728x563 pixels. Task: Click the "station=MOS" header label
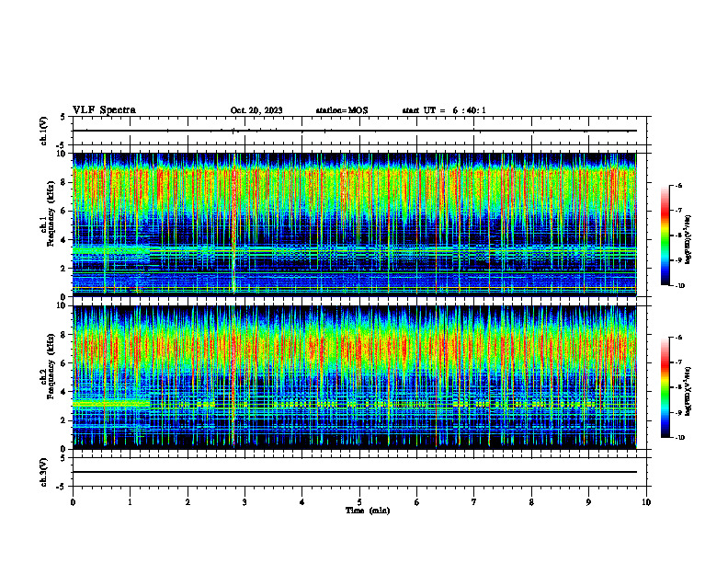point(342,110)
